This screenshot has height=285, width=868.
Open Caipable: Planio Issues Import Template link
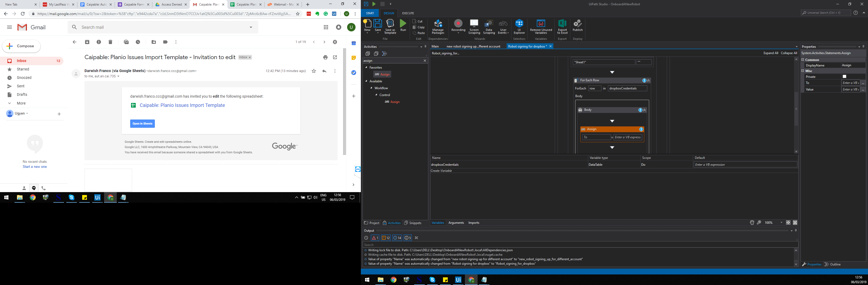(x=182, y=105)
